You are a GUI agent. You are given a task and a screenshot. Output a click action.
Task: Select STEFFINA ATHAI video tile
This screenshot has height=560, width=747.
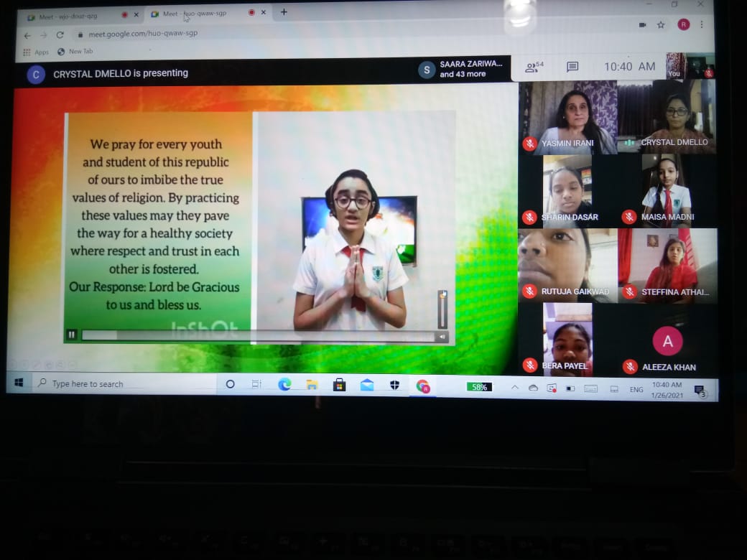pos(667,265)
